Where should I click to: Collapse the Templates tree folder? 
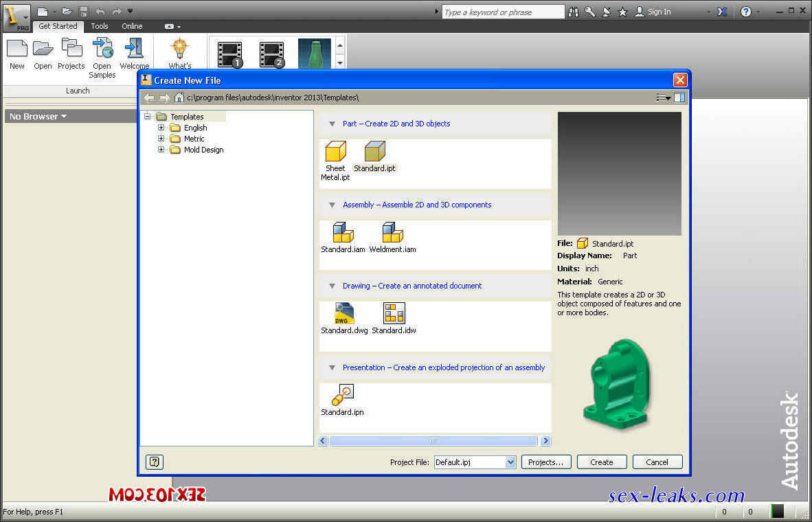[x=148, y=117]
